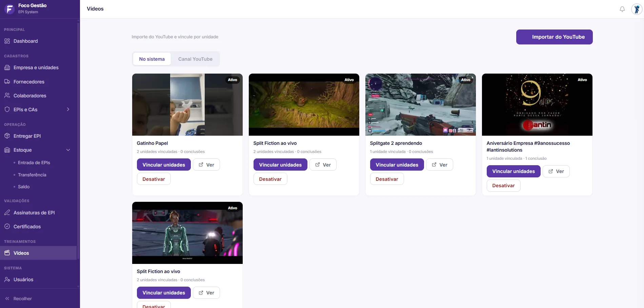Click the Dashboard grid icon
Viewport: 644px width, 308px height.
coord(7,41)
